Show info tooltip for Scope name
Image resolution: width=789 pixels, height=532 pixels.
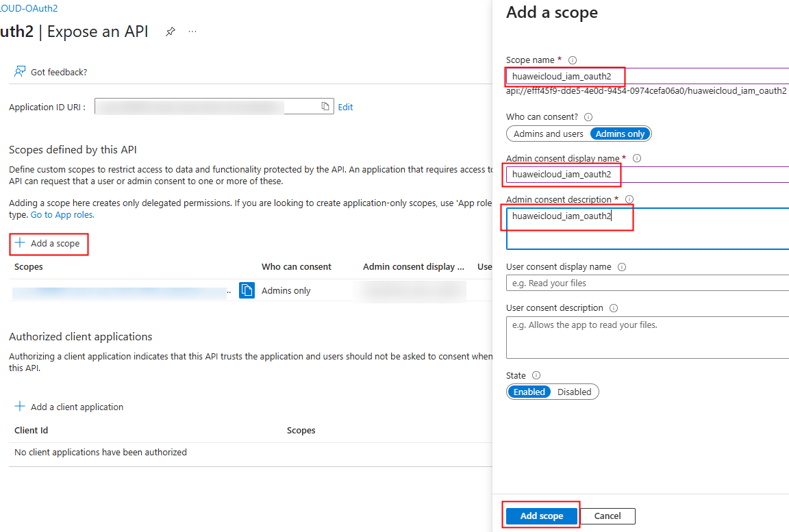572,60
